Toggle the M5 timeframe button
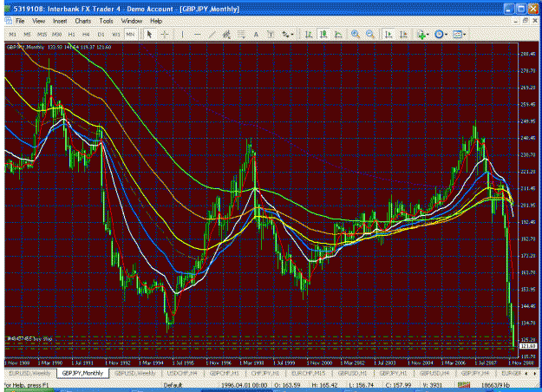The image size is (542, 392). point(27,34)
